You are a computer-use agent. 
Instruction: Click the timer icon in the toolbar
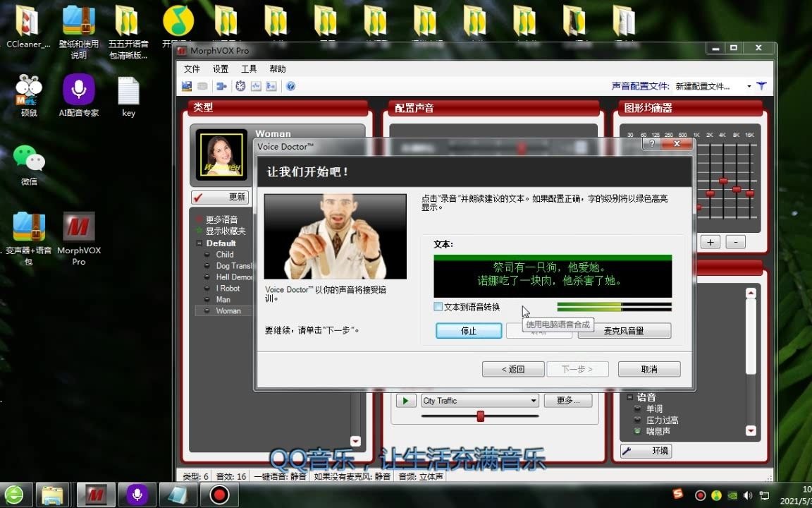point(240,86)
